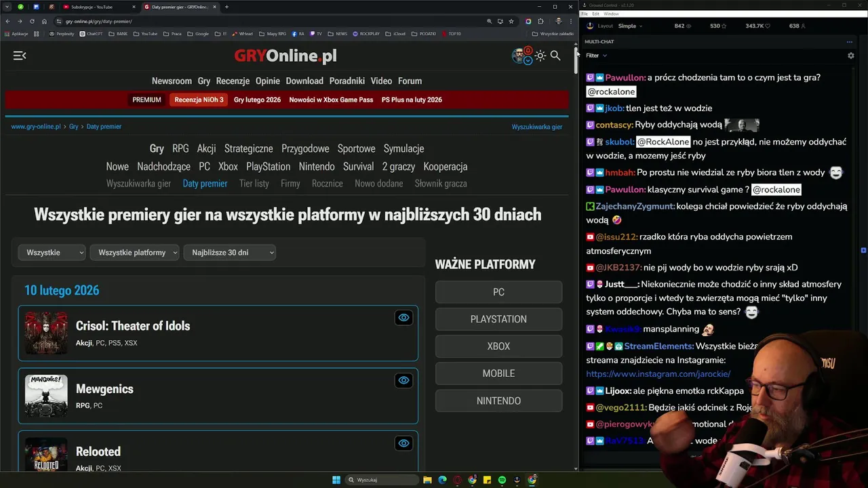The height and width of the screenshot is (488, 868).
Task: Open the Wszystkie genre dropdown
Action: point(52,252)
